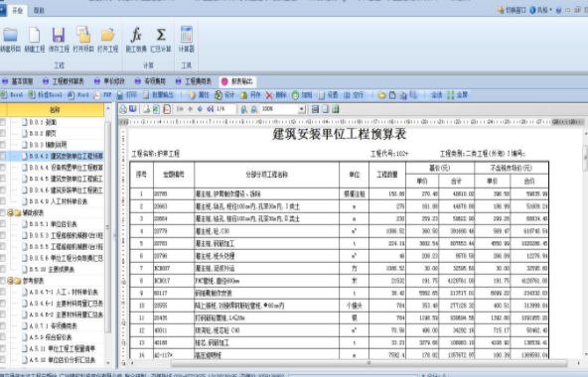Collapse the 辅助报表 folder node
Screen dimensions: 588x377
pos(10,213)
